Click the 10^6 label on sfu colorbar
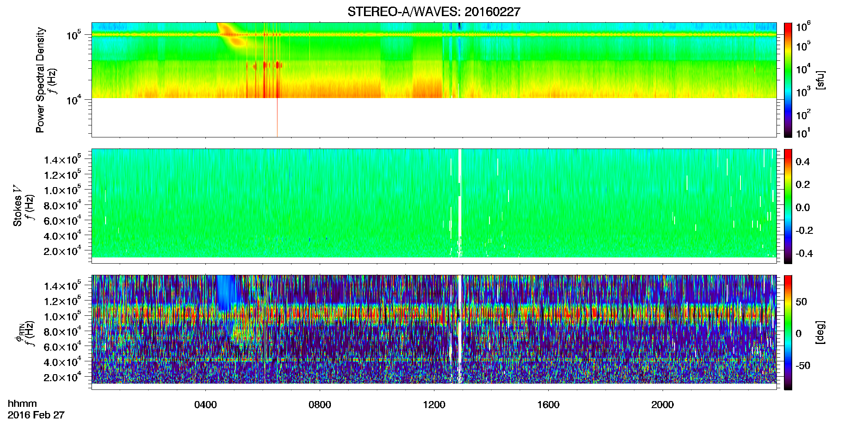This screenshot has width=868, height=447. pos(803,27)
